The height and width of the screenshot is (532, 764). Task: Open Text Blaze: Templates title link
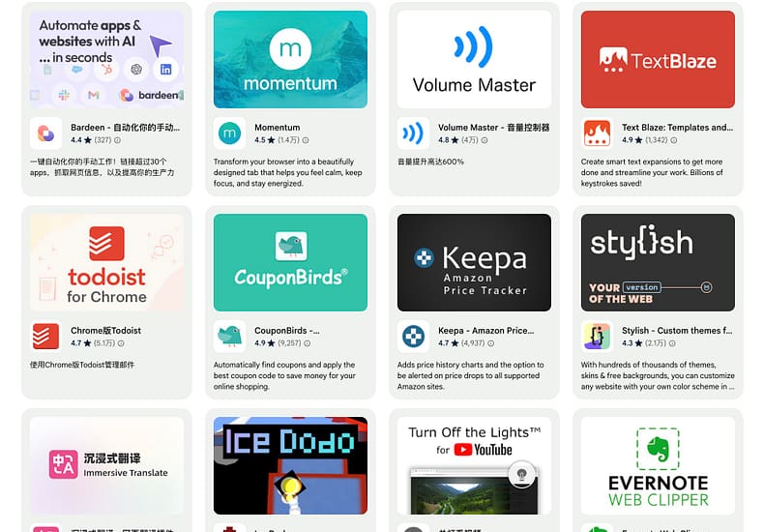coord(677,128)
